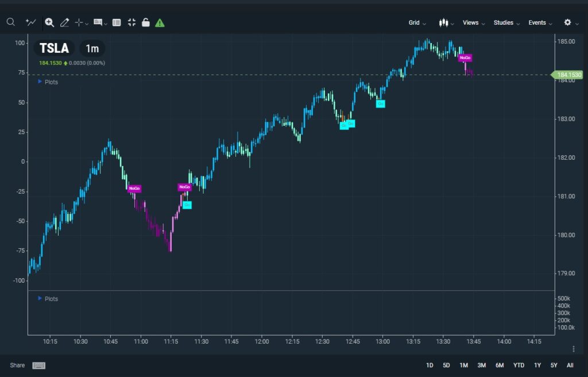Open the chart type candlestick dropdown
The width and height of the screenshot is (588, 377).
coord(444,22)
